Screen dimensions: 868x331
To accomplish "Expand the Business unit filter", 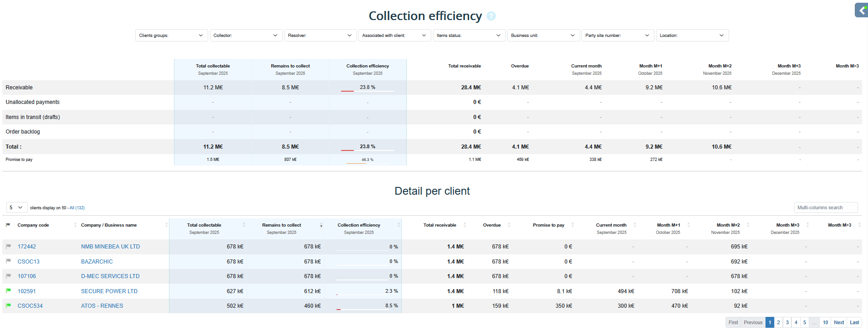I will [x=543, y=36].
